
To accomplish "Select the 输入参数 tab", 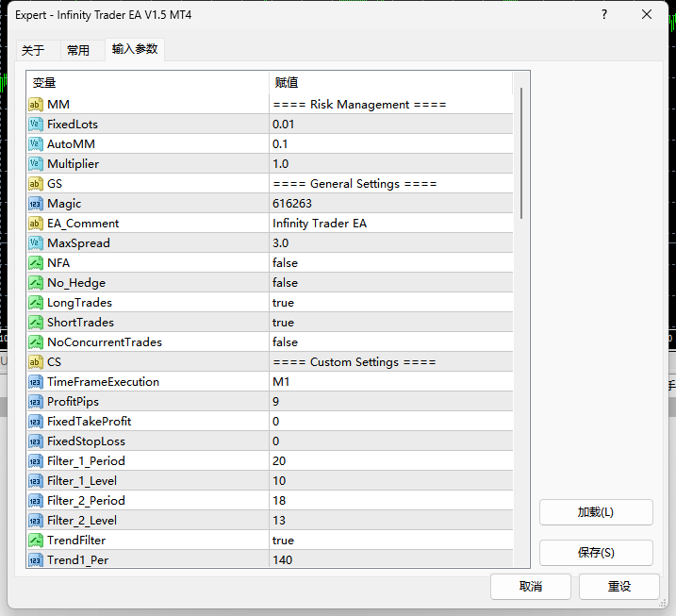I will (135, 49).
